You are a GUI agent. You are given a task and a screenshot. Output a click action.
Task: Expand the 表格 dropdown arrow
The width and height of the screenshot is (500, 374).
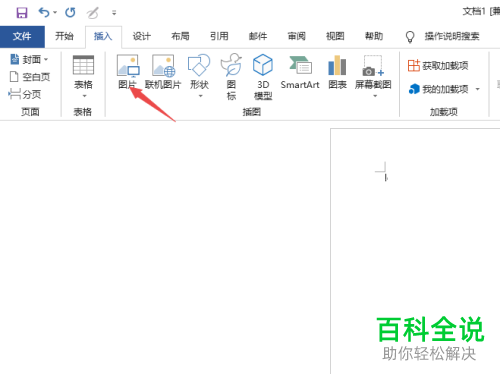[x=84, y=96]
